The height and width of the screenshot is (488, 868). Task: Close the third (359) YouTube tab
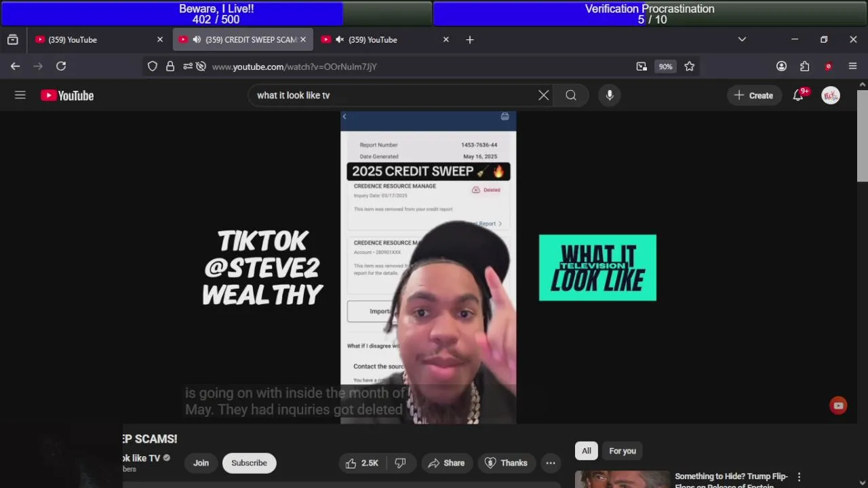[x=446, y=39]
